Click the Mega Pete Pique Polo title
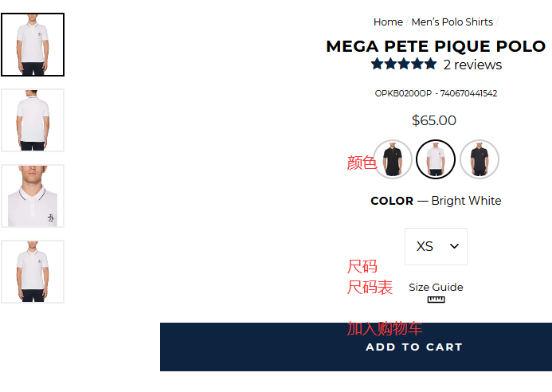 pyautogui.click(x=436, y=46)
